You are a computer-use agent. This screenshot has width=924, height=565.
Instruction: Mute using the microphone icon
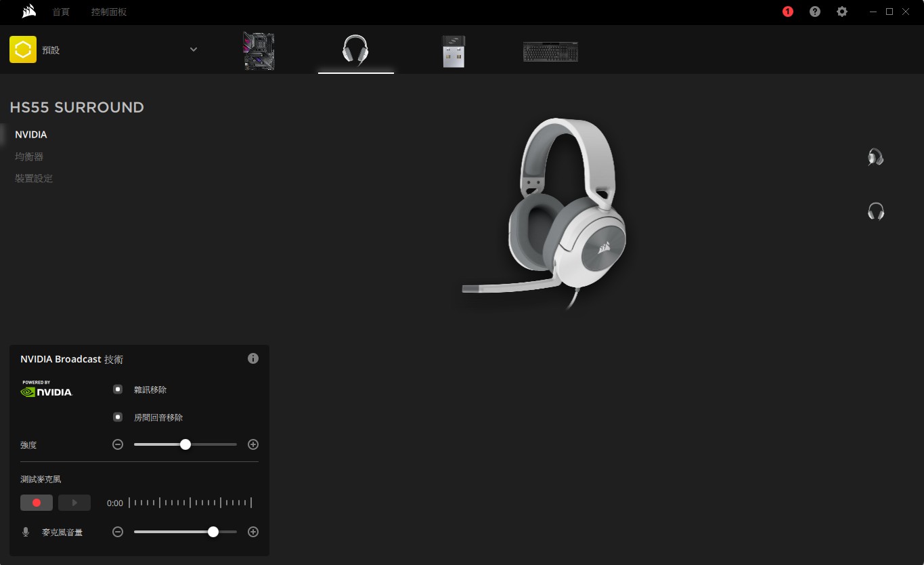26,532
